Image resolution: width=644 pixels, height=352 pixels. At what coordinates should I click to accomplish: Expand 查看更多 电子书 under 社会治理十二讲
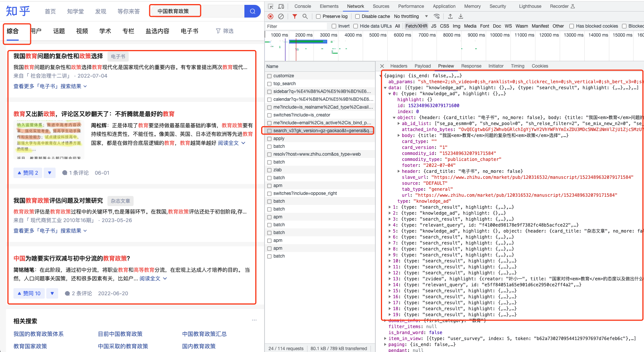50,86
